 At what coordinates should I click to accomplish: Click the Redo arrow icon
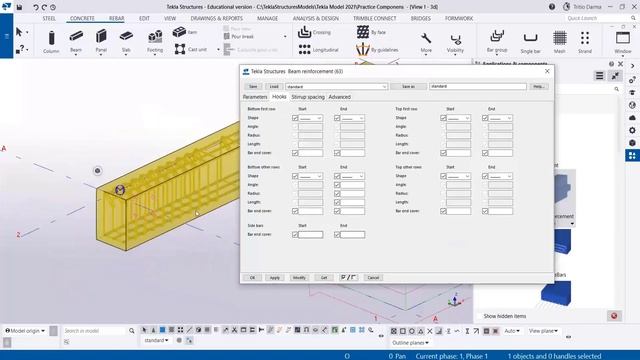click(x=44, y=7)
